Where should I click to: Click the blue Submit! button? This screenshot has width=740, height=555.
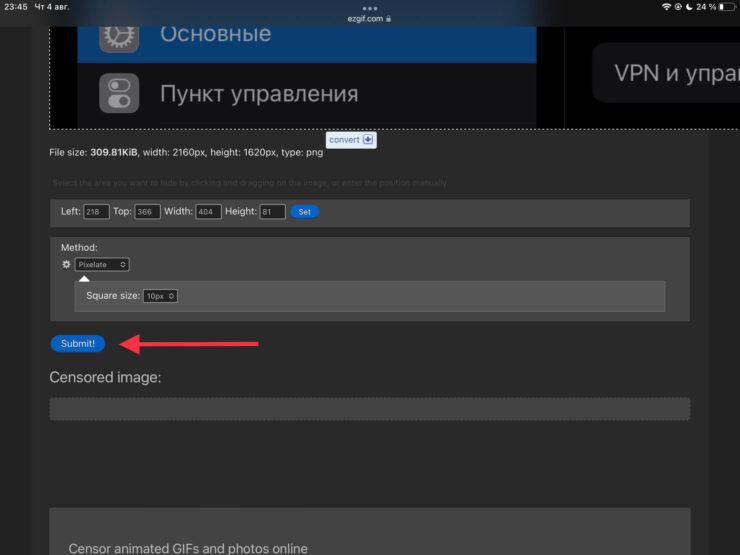(x=78, y=344)
